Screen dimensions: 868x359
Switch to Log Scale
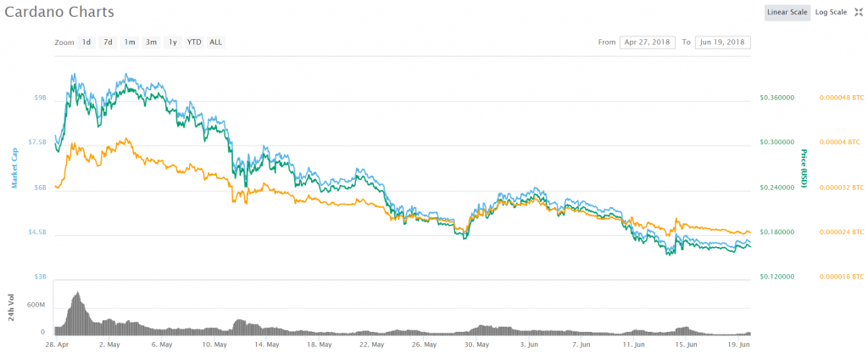tap(831, 12)
